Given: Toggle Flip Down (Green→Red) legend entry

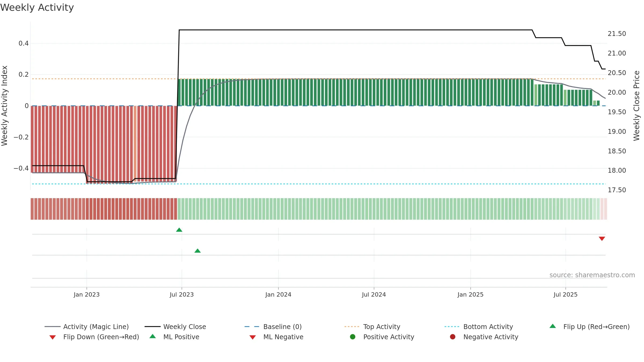Looking at the screenshot, I should pyautogui.click(x=94, y=337).
